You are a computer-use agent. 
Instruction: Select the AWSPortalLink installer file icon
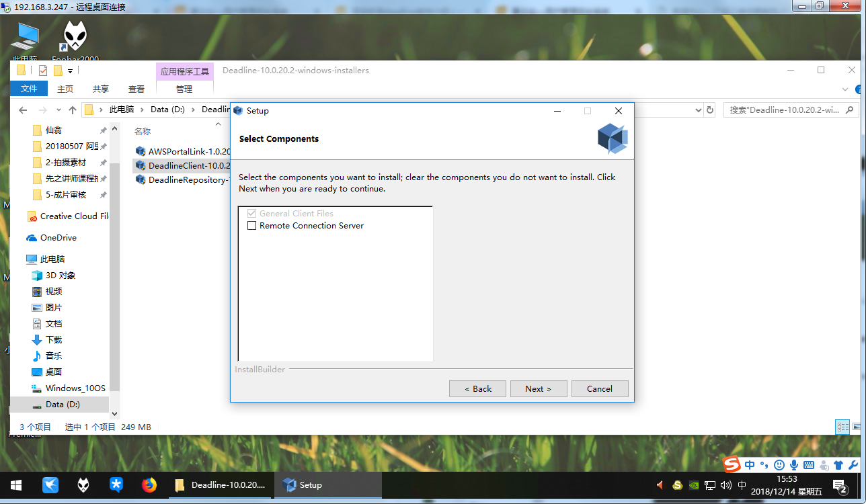(141, 151)
